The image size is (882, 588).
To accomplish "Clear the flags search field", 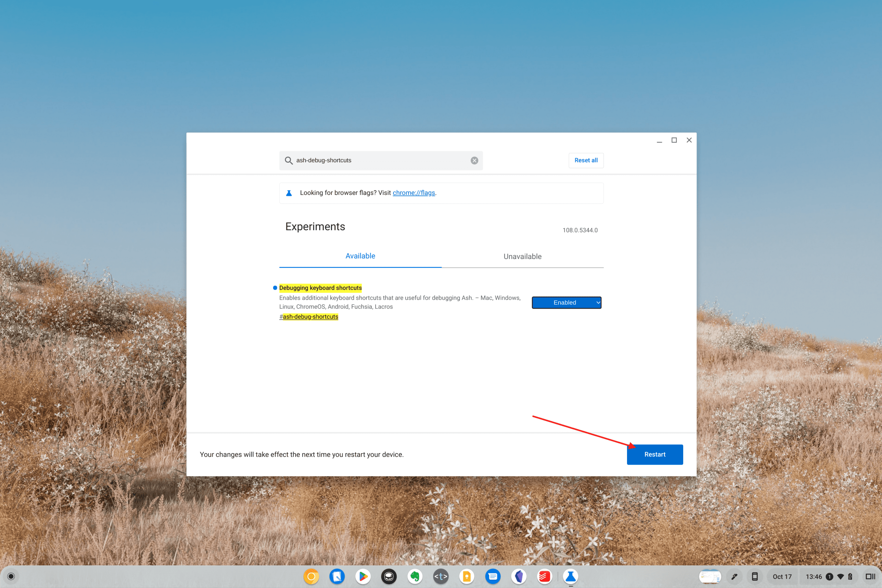I will coord(474,161).
